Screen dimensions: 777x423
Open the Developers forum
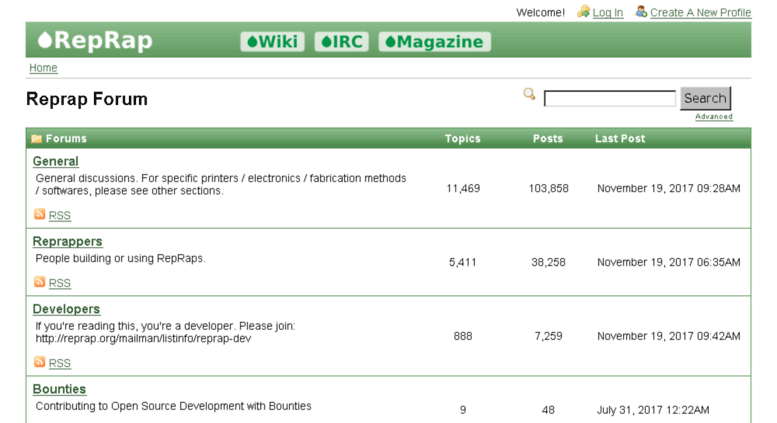66,309
